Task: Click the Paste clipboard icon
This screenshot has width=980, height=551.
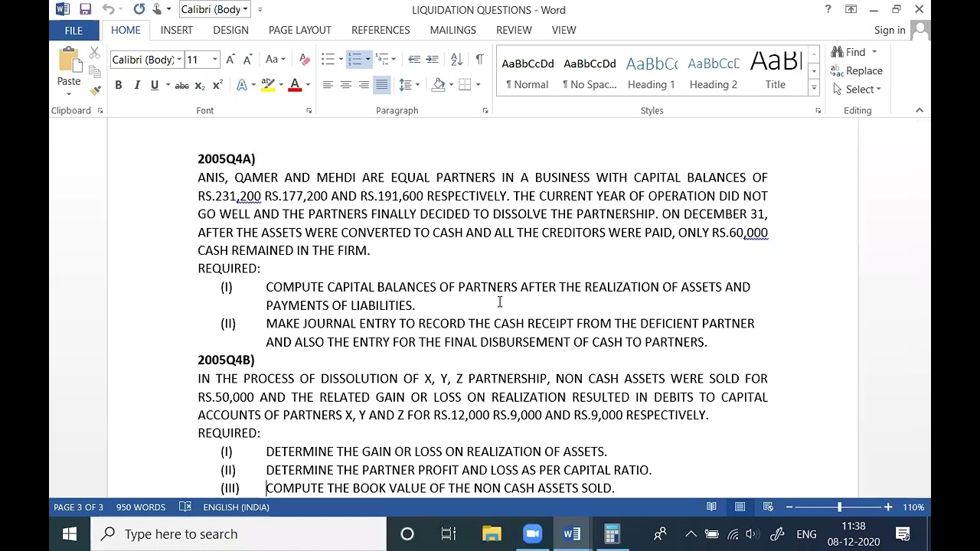Action: click(x=69, y=60)
